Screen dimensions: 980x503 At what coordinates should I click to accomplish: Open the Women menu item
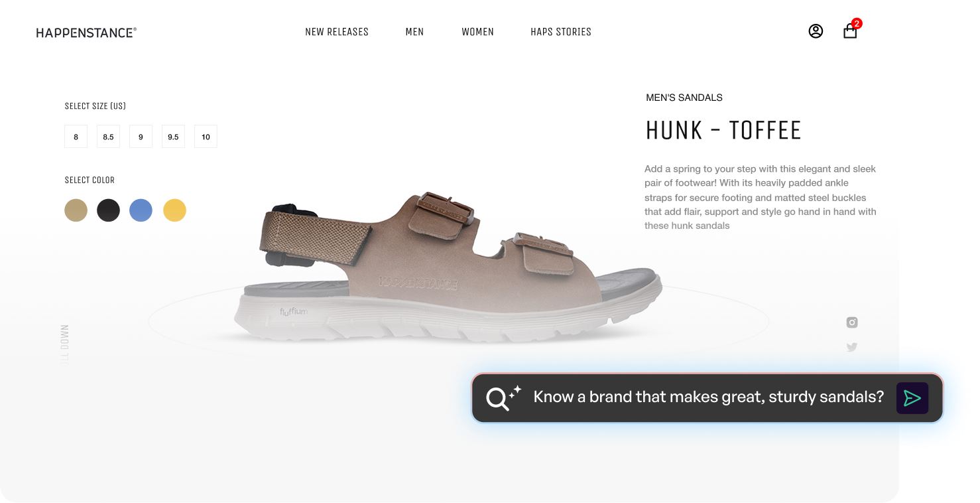pos(477,32)
